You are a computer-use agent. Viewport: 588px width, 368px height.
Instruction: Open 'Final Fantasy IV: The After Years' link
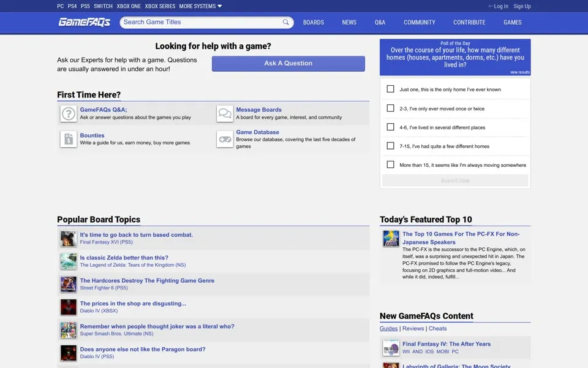(447, 344)
